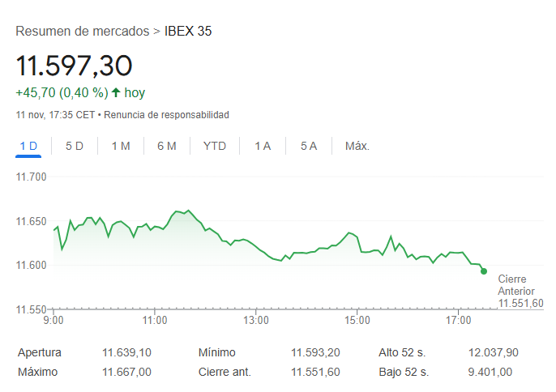Click the 13:00 time axis label
Viewport: 556px width, 392px height.
(x=255, y=321)
